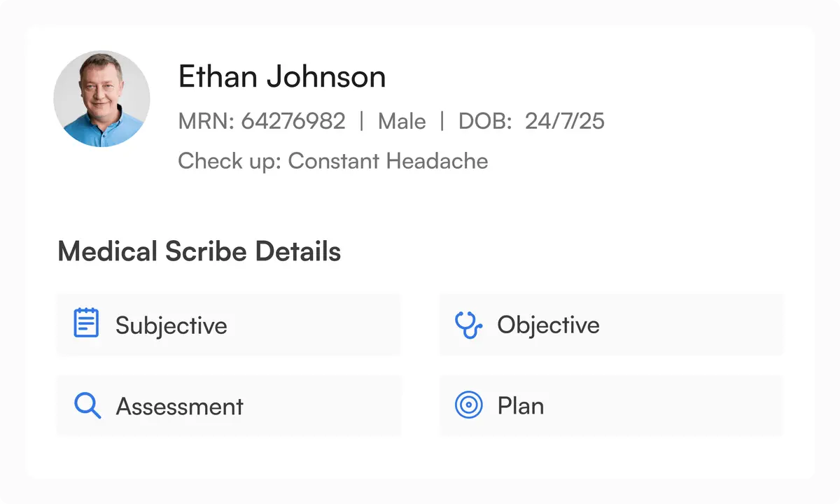840x504 pixels.
Task: Click the birth date 24/7/25
Action: [x=565, y=121]
